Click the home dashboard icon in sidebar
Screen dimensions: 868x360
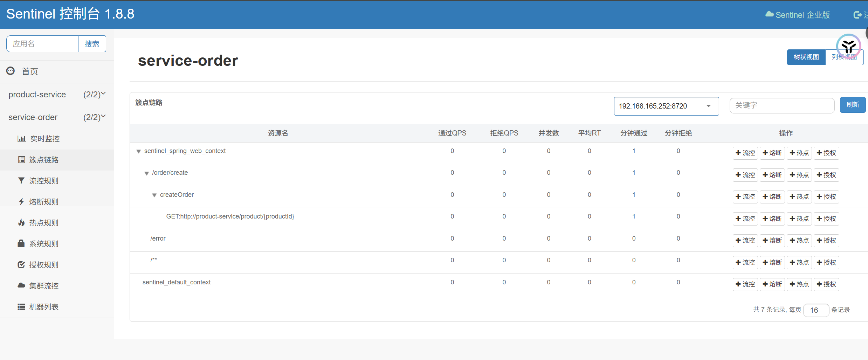[x=11, y=71]
